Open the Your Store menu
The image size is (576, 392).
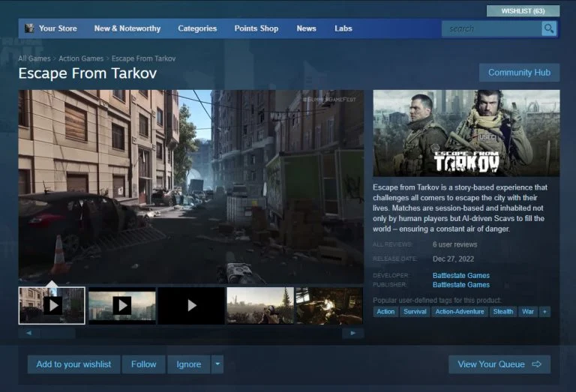pyautogui.click(x=58, y=28)
